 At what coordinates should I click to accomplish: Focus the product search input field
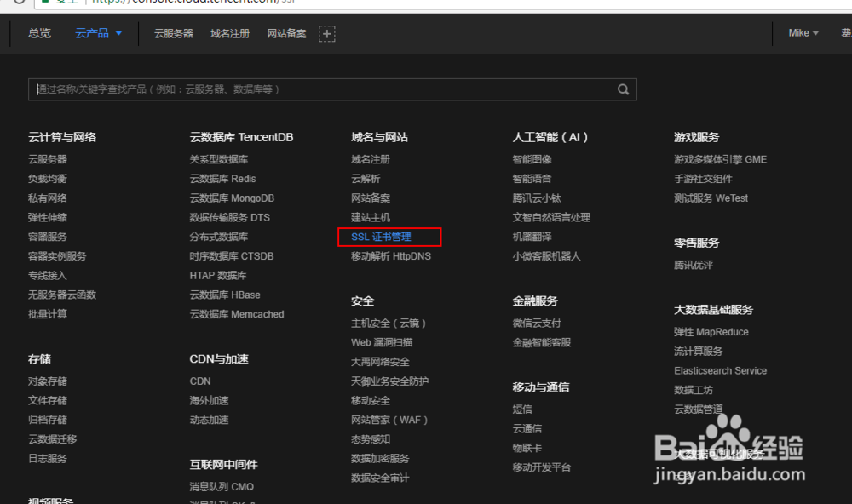[x=332, y=89]
